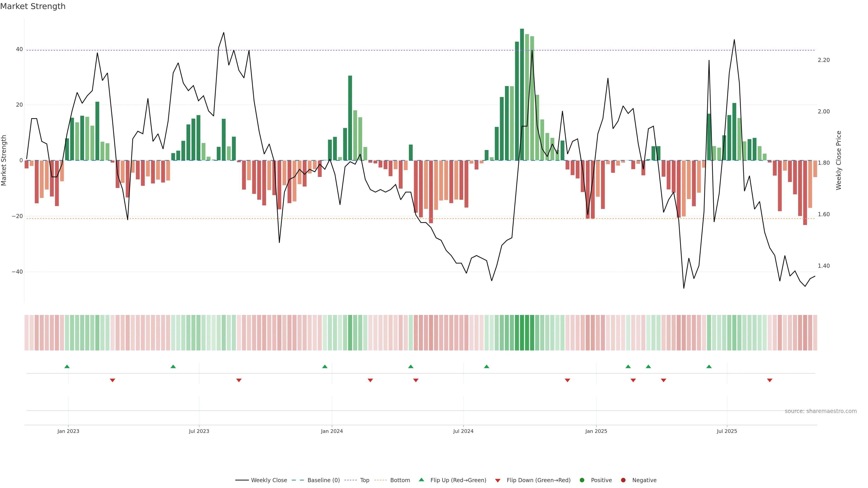The height and width of the screenshot is (488, 868).
Task: Click the source: sharemaestro.com text
Action: [x=821, y=411]
